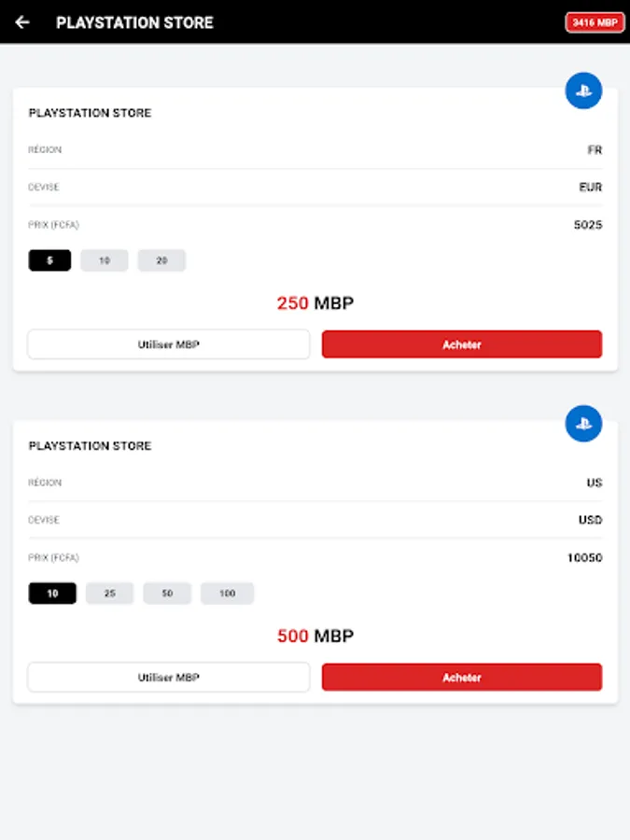The height and width of the screenshot is (840, 630).
Task: Click Acheter on the FR region card
Action: 462,344
